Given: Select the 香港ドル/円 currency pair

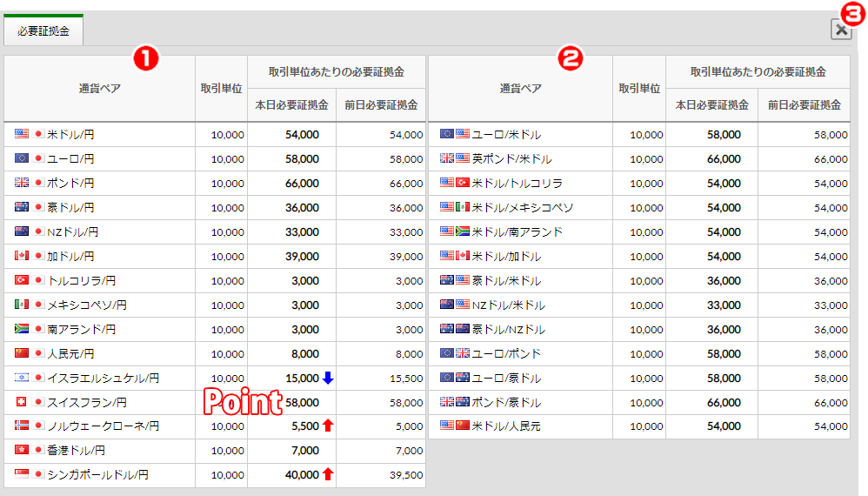Looking at the screenshot, I should coord(76,451).
